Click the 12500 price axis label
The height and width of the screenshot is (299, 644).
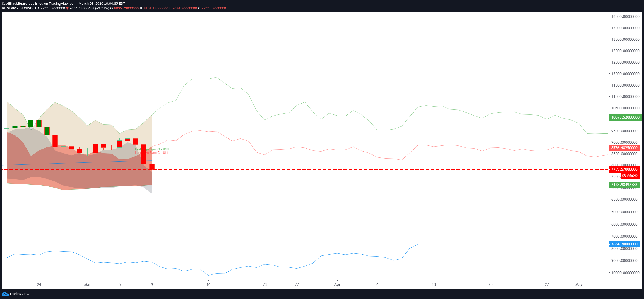click(x=625, y=62)
